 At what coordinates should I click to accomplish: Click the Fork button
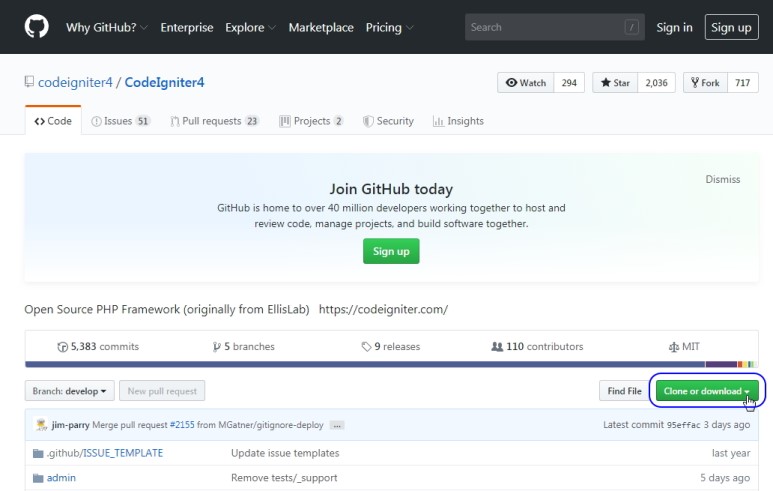[x=705, y=83]
